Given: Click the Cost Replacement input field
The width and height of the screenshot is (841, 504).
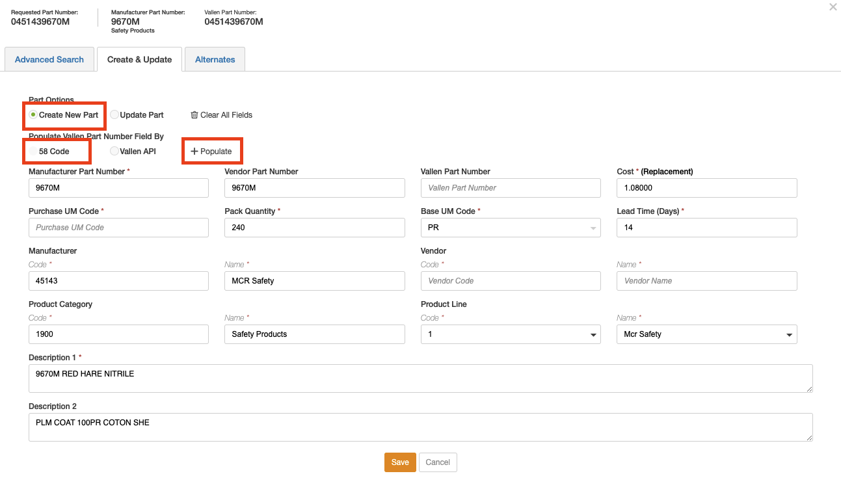Looking at the screenshot, I should point(706,188).
